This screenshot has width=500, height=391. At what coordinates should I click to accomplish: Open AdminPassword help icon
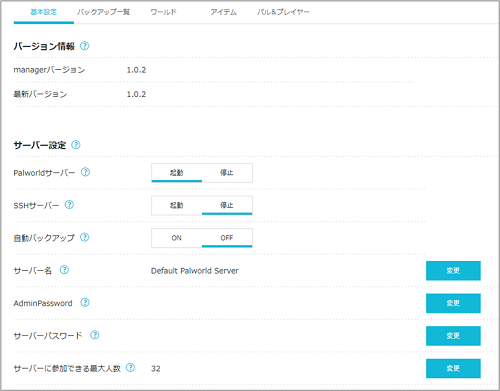85,302
